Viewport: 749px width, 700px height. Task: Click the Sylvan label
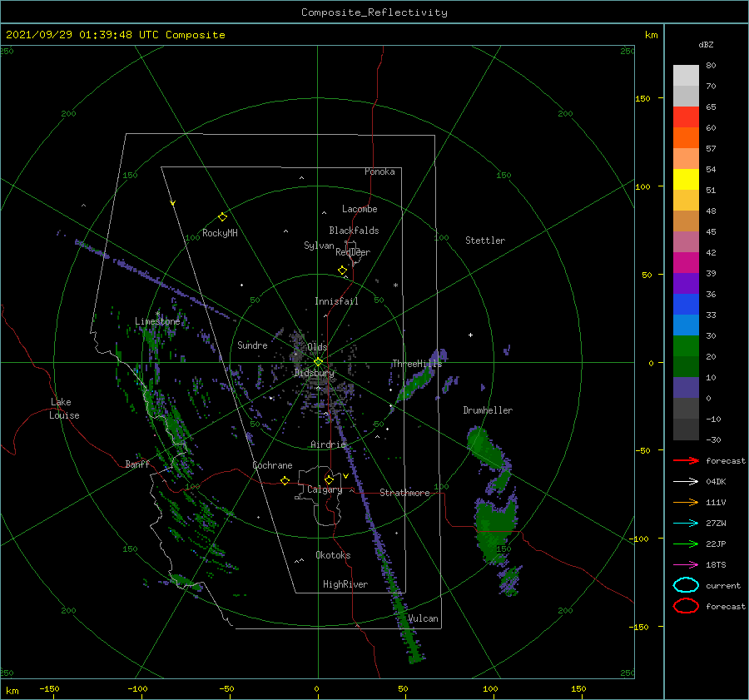click(319, 246)
